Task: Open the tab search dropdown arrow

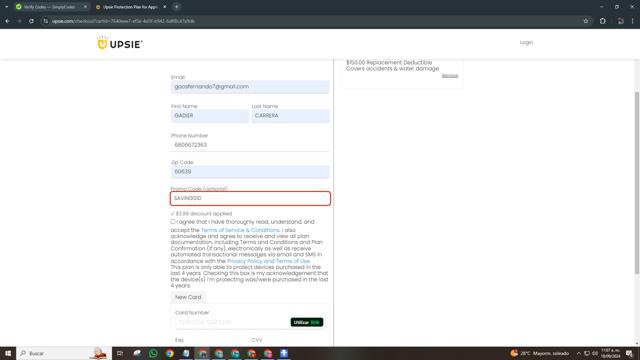Action: point(7,7)
